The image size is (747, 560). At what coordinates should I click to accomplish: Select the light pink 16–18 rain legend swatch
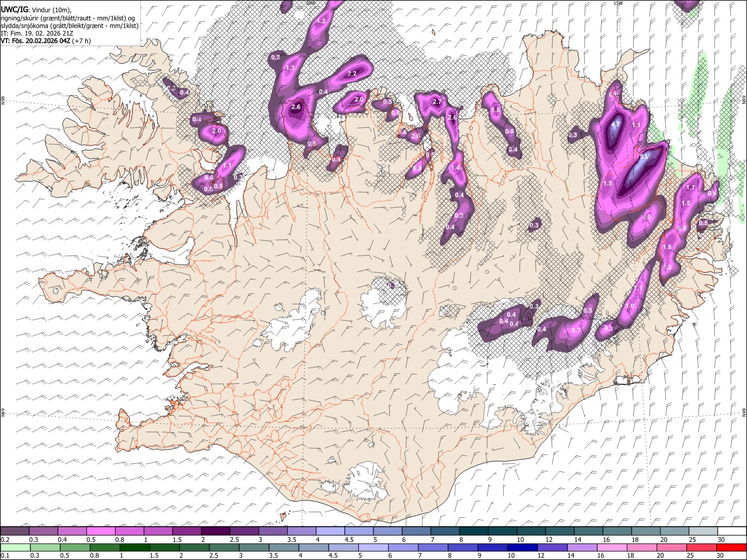612,547
